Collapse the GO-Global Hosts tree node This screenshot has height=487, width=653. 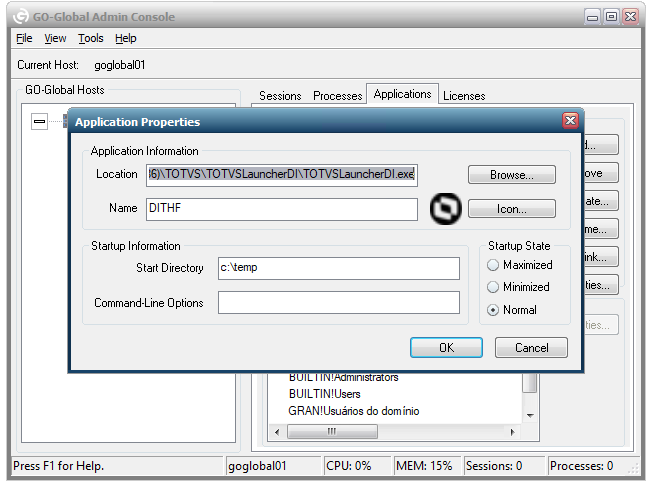(40, 121)
